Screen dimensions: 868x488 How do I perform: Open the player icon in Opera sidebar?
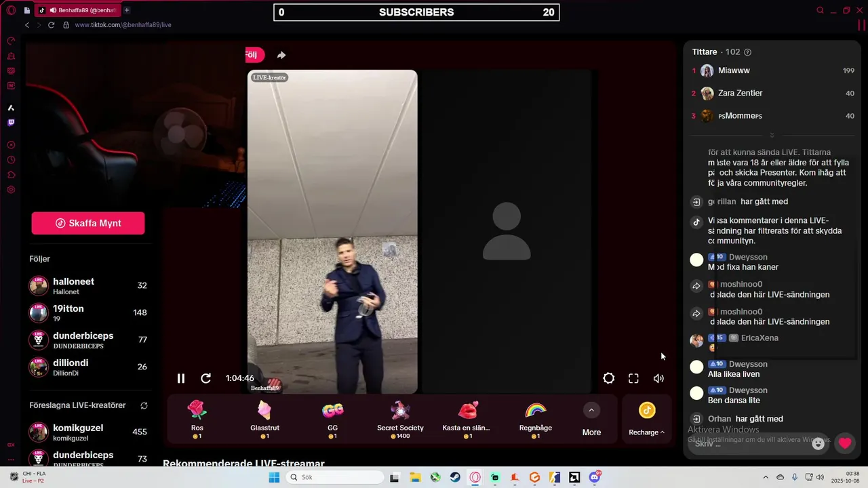(x=11, y=145)
